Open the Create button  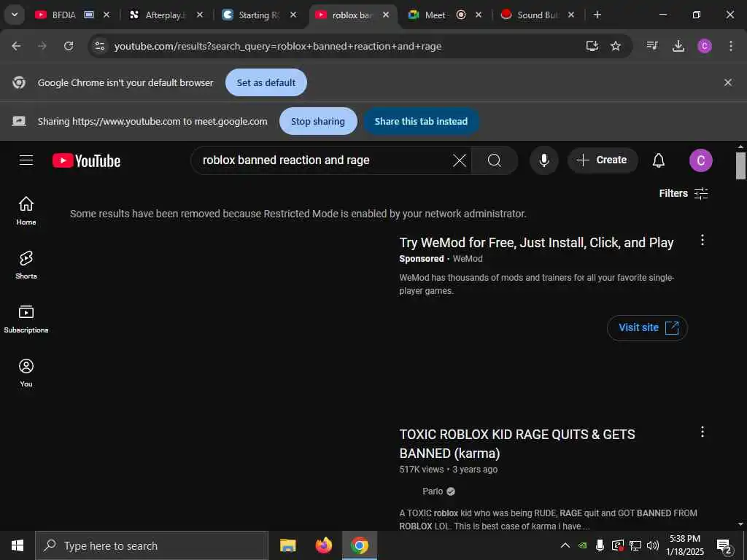click(x=602, y=160)
